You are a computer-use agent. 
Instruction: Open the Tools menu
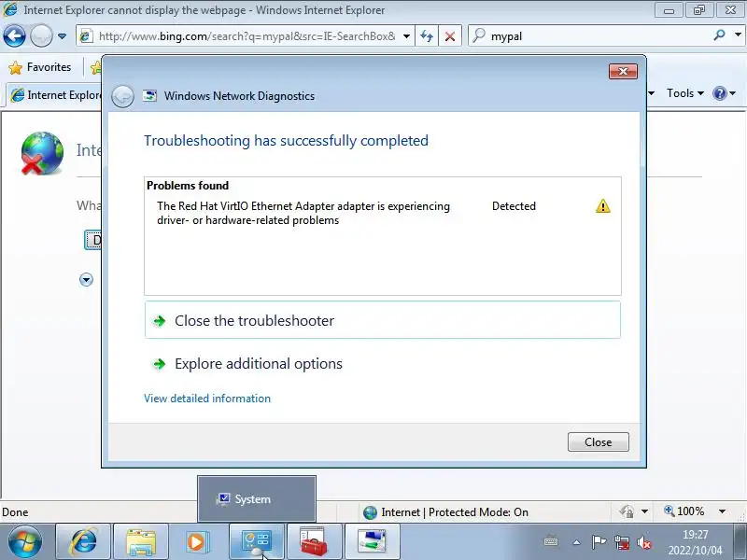685,93
